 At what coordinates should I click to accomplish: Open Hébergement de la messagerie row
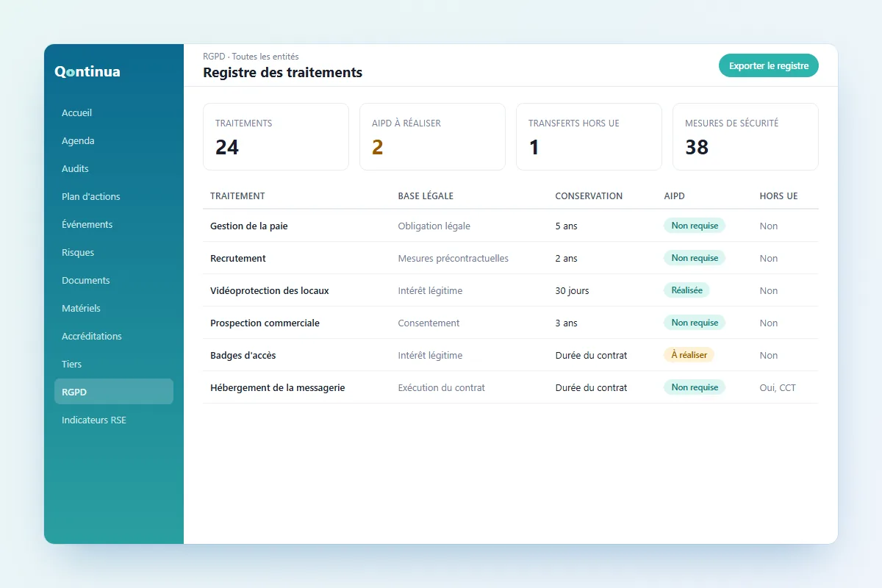coord(511,387)
